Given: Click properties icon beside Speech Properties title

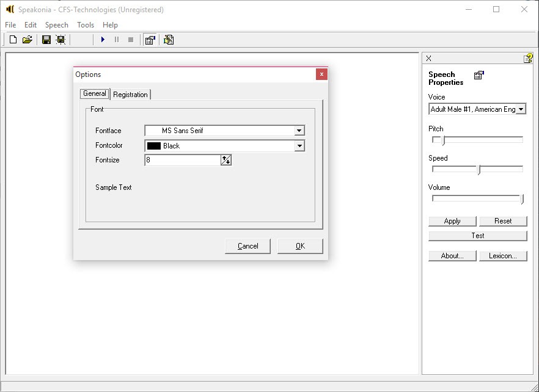Looking at the screenshot, I should [x=479, y=75].
